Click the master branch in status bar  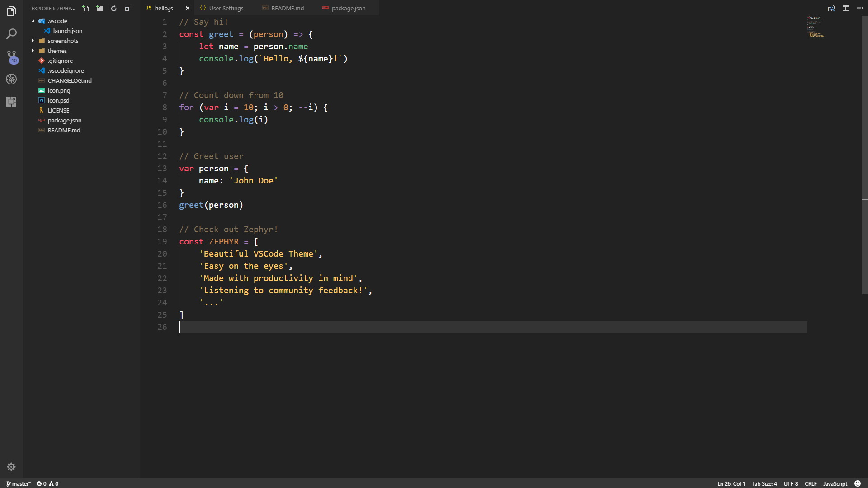[x=19, y=483]
